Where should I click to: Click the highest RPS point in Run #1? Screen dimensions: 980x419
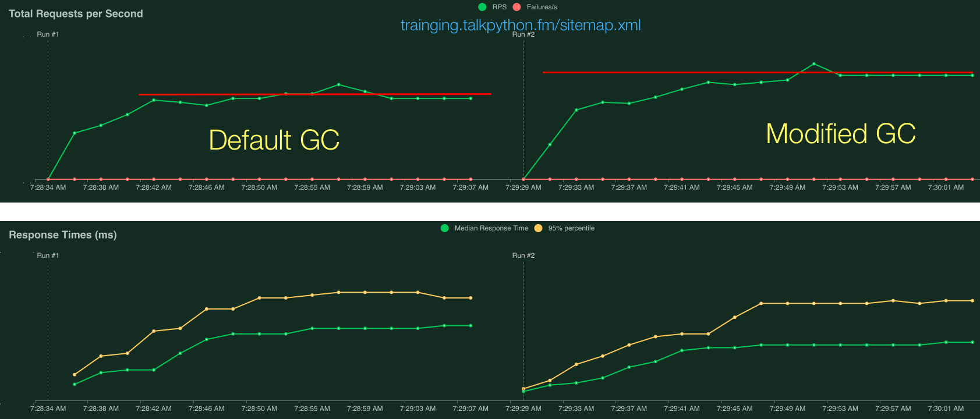coord(338,84)
